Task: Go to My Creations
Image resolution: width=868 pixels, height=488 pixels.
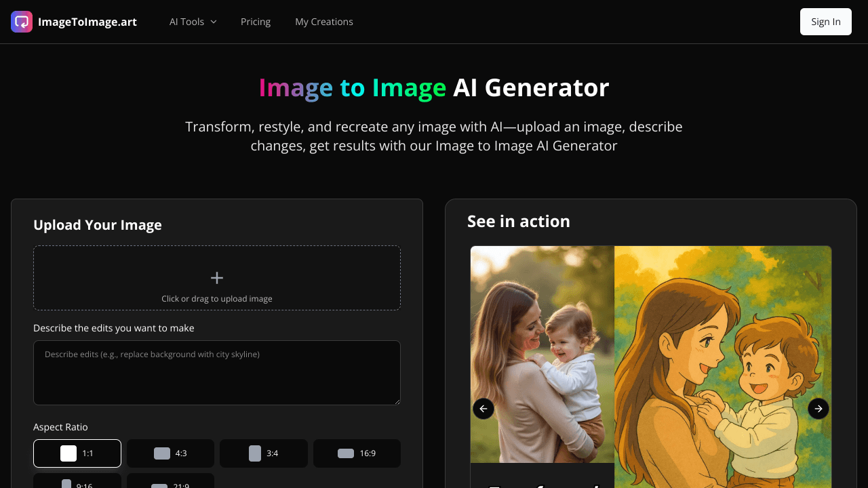Action: tap(324, 22)
